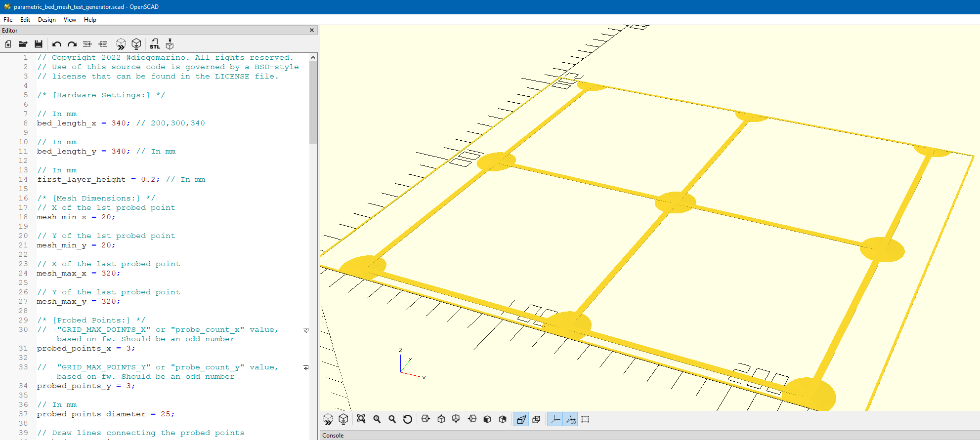This screenshot has width=980, height=440.
Task: Switch to Orthogonal projection view
Action: click(536, 419)
